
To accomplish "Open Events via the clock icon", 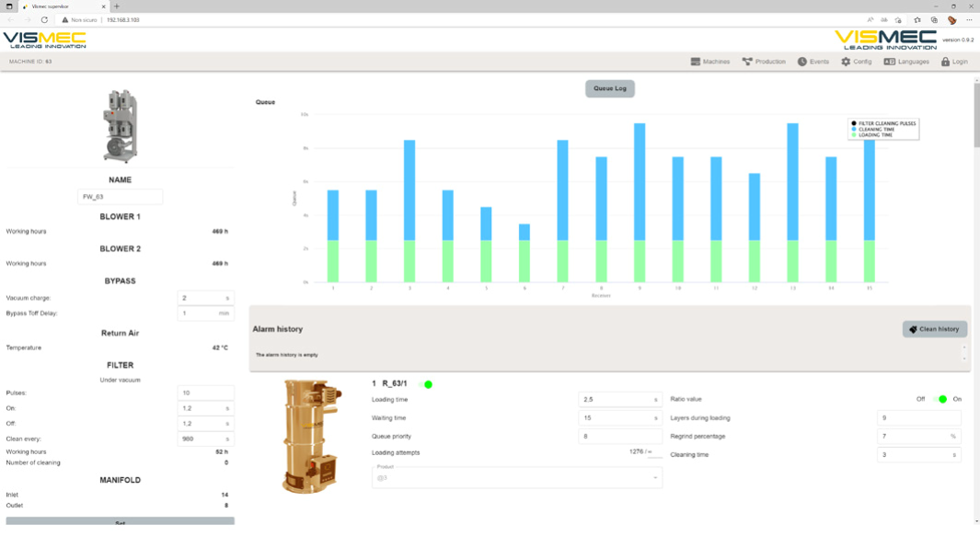I will point(802,62).
